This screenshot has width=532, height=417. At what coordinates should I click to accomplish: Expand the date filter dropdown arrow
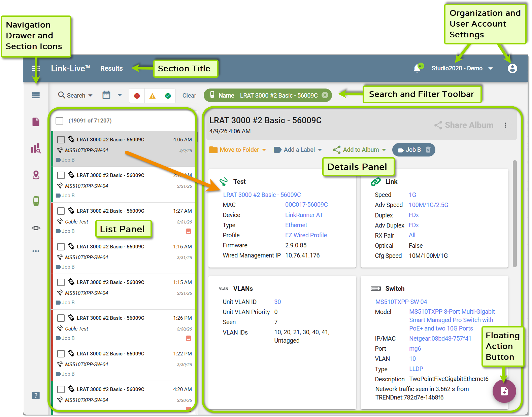(x=120, y=95)
